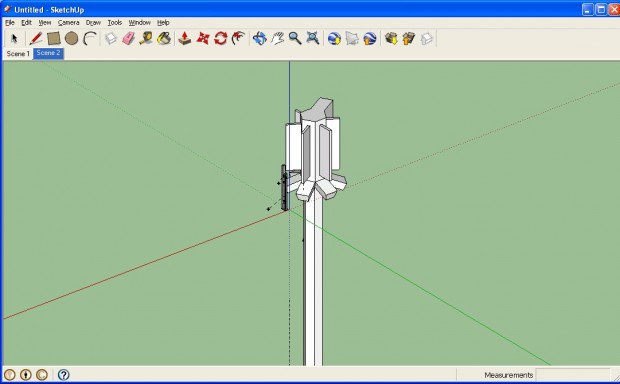Select the Zoom magnifier tool

295,38
